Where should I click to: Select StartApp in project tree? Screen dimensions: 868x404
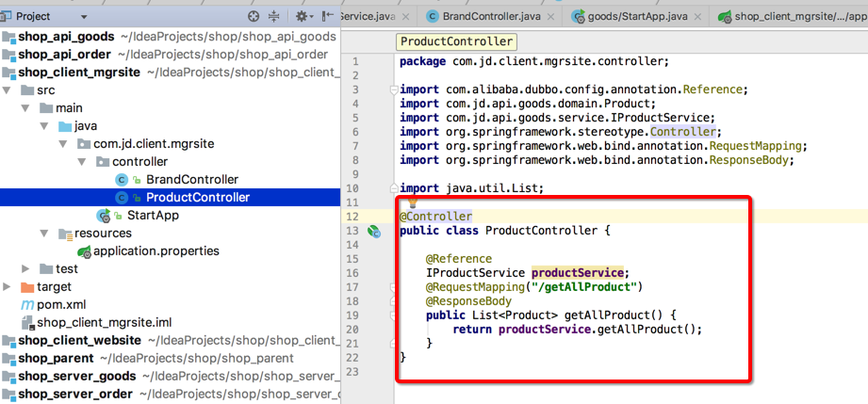[x=153, y=216]
